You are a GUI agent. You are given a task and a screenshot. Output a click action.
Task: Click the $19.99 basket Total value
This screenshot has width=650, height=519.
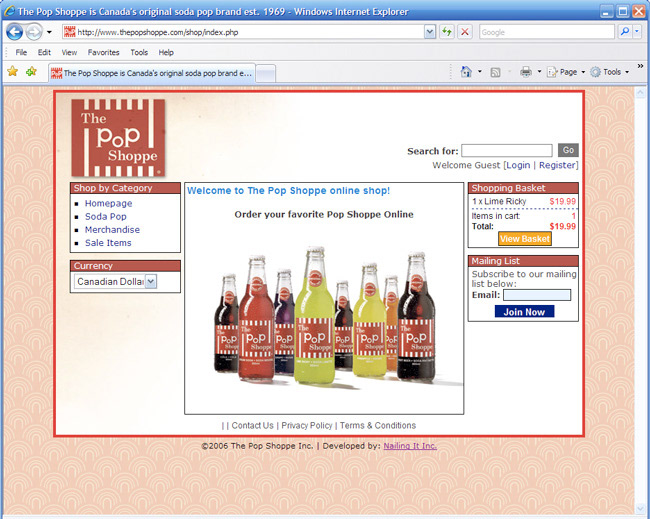tap(563, 226)
